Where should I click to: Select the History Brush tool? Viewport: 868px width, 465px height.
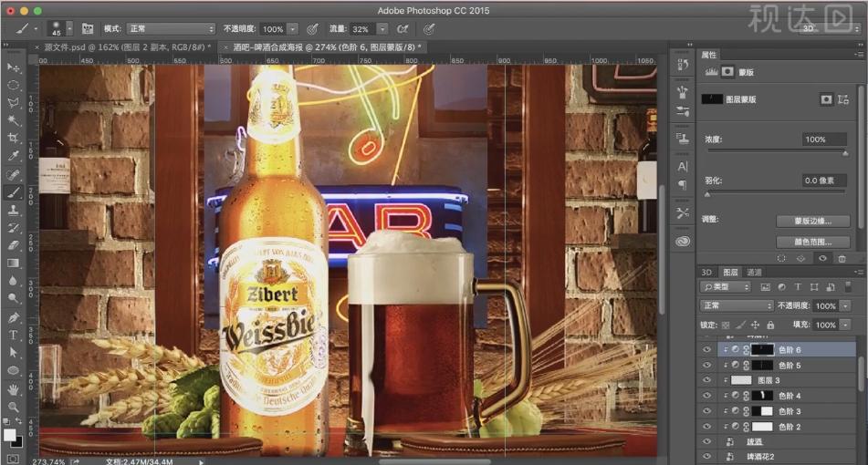click(14, 228)
